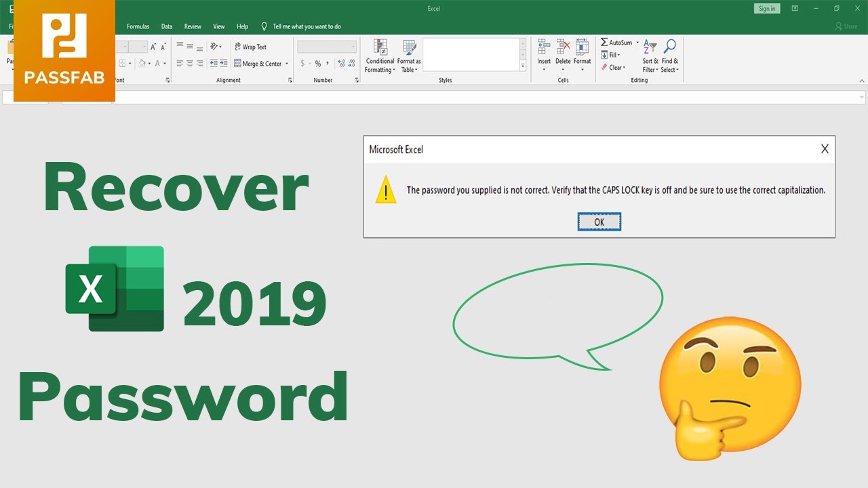Expand the cell styles gallery
The image size is (868, 488).
pos(523,66)
